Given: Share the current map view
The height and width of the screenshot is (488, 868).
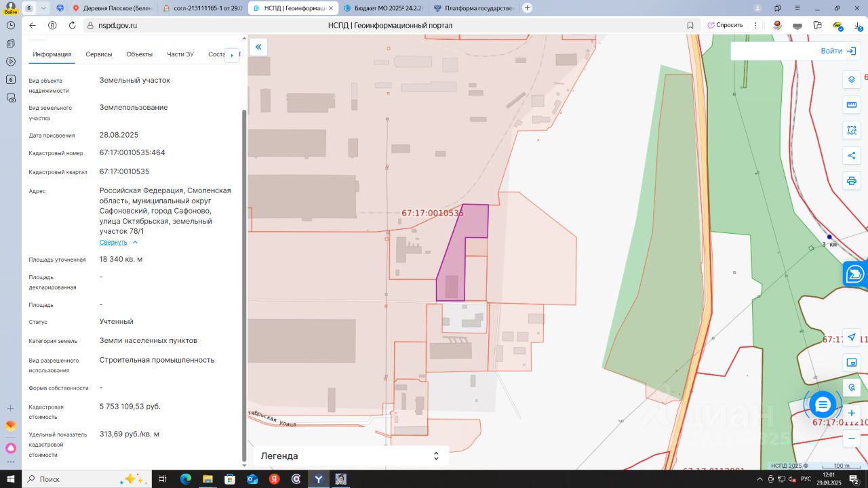Looking at the screenshot, I should coord(852,156).
